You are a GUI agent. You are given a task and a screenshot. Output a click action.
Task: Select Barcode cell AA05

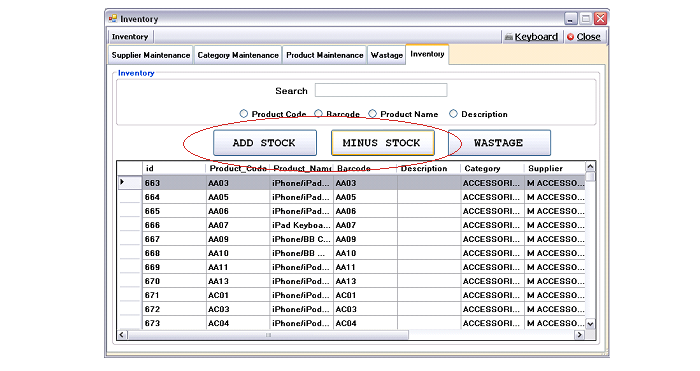[x=366, y=197]
